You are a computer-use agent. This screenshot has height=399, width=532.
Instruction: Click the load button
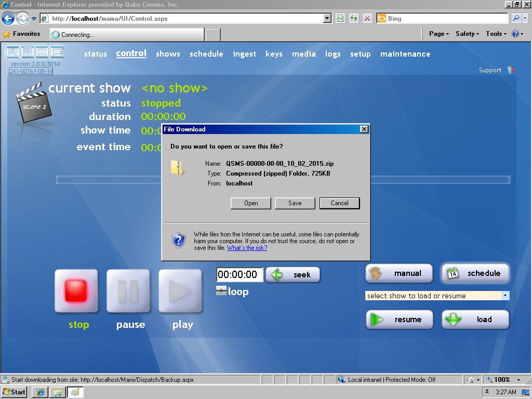tap(475, 320)
